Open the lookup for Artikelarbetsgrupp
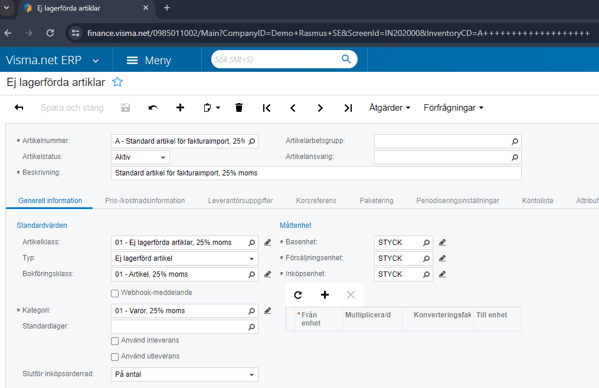The width and height of the screenshot is (599, 388). tap(515, 141)
